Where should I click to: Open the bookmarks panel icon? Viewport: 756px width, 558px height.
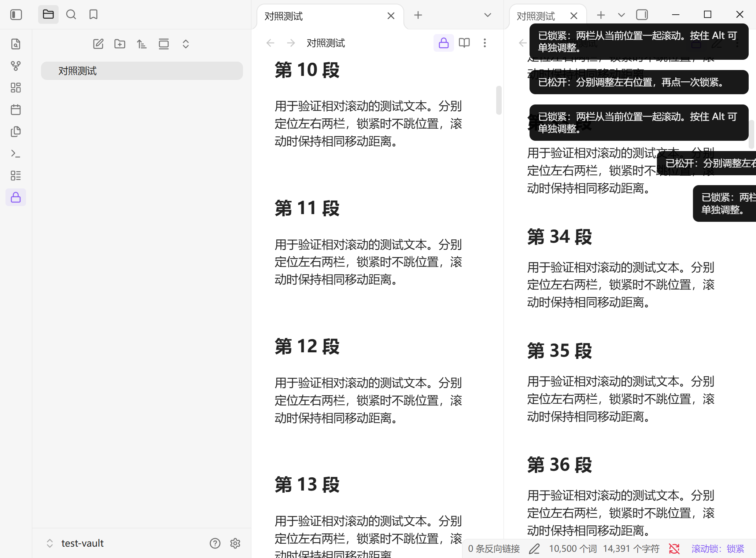(x=93, y=15)
